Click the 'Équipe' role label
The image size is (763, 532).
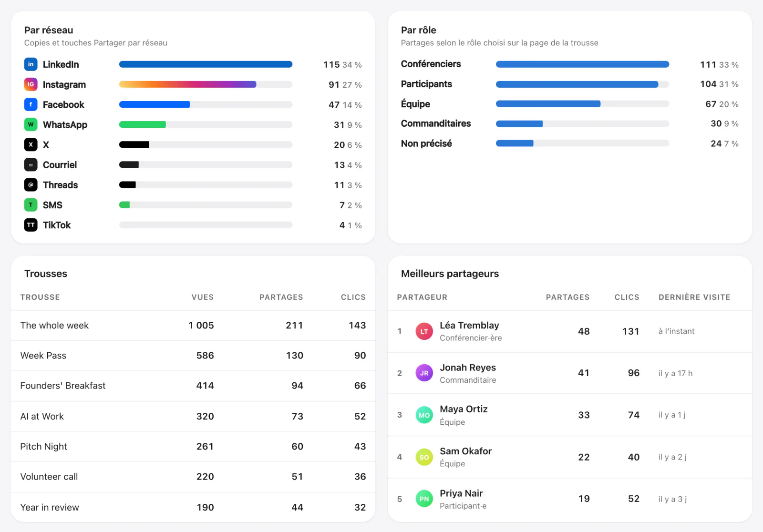pyautogui.click(x=415, y=104)
